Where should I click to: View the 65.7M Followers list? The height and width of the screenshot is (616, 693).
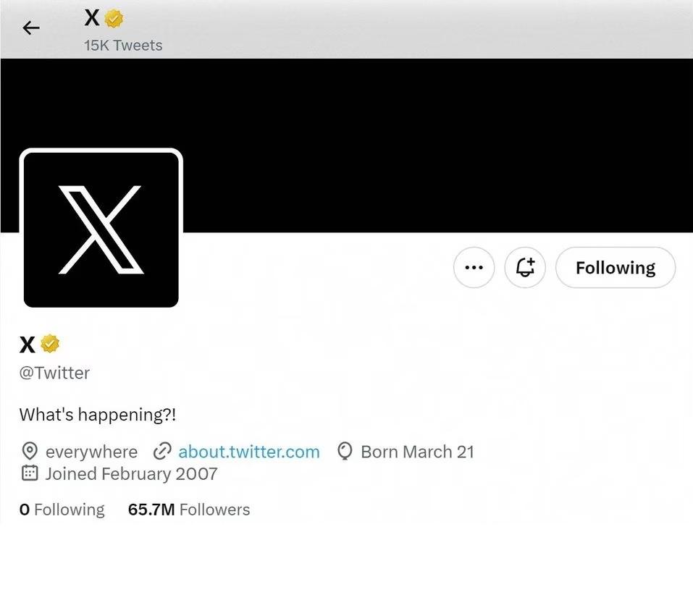(188, 510)
